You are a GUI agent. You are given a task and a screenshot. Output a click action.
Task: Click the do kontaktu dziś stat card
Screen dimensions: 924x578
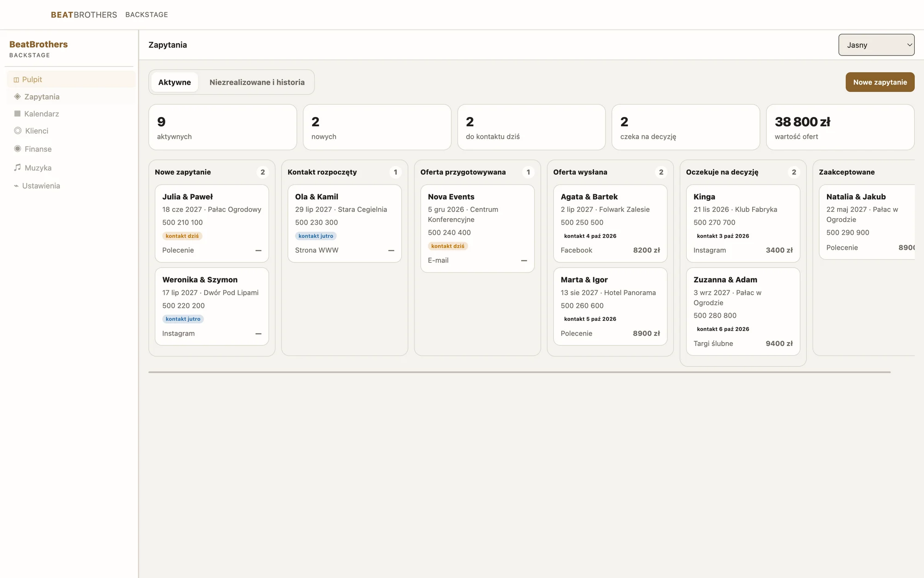tap(531, 127)
